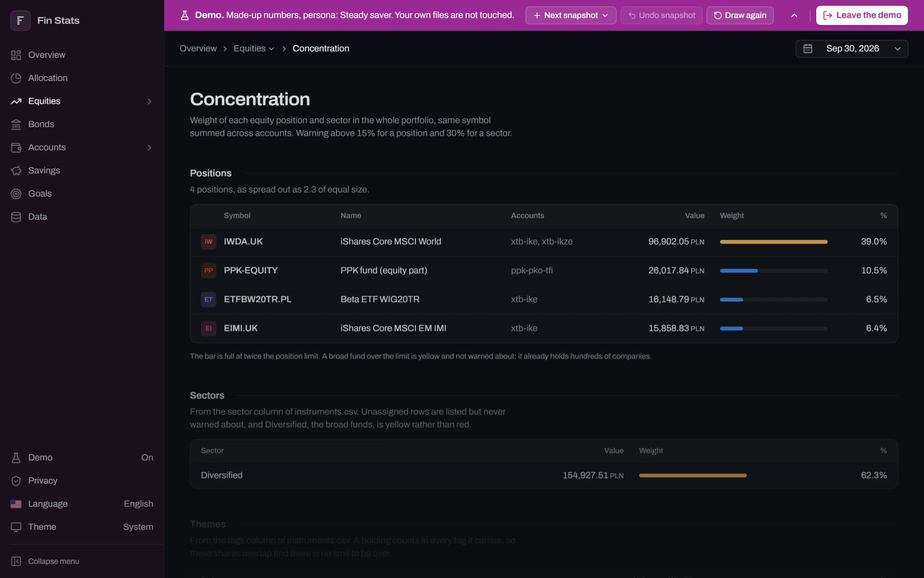Click Draw again button

tap(740, 15)
